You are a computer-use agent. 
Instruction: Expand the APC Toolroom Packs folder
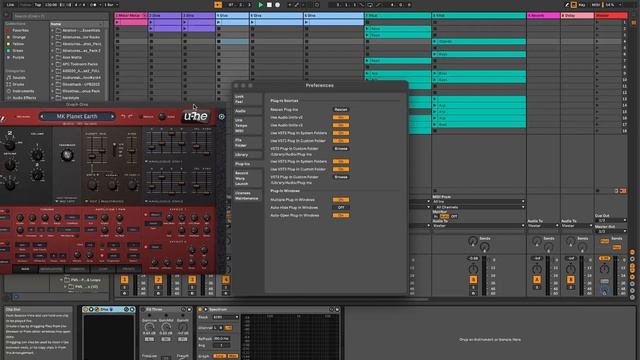53,64
